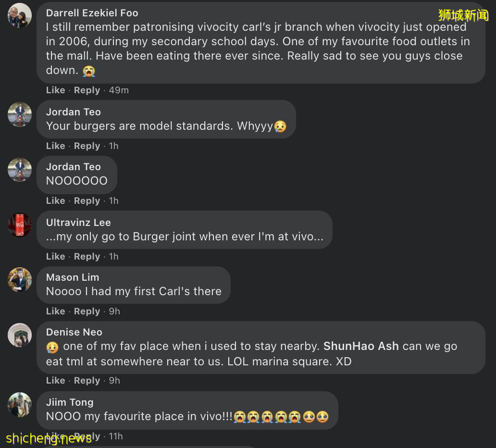496x448 pixels.
Task: Like Jordan Teo's burgers comment
Action: tap(55, 146)
